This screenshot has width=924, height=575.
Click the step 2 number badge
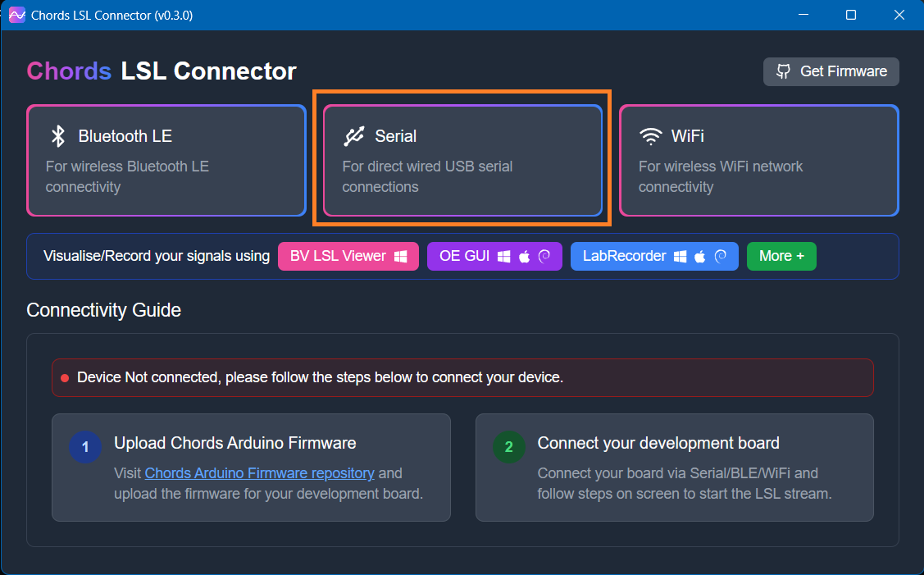[x=509, y=447]
